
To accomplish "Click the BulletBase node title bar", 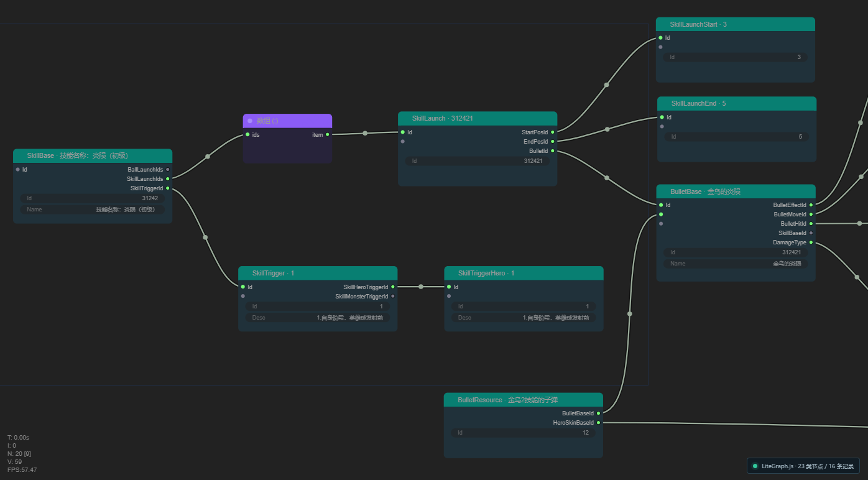I will point(736,191).
